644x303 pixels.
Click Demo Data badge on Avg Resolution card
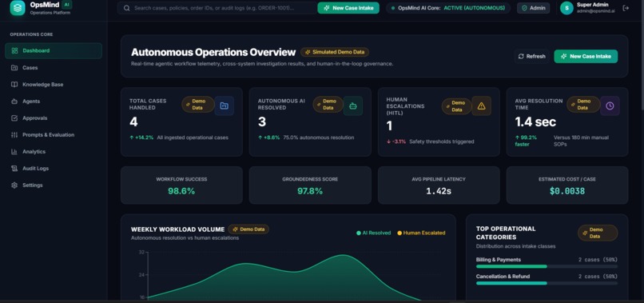pos(582,105)
